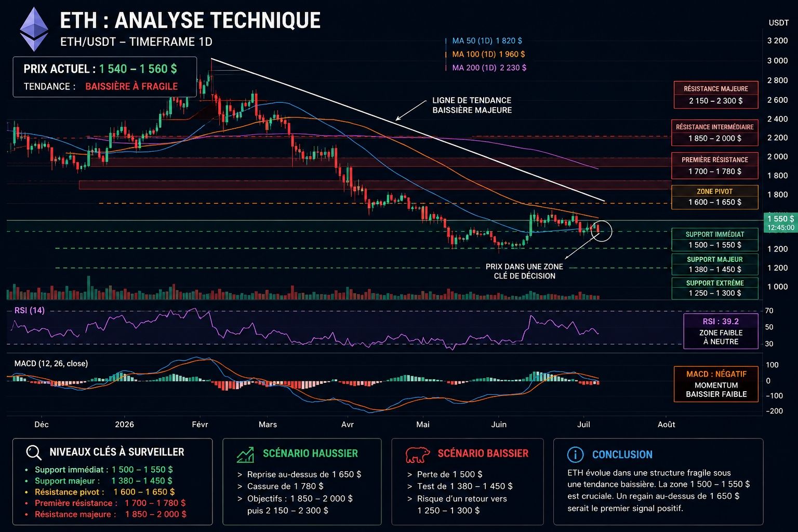Click the Résistance Majeure label box
798x532 pixels.
coord(716,95)
